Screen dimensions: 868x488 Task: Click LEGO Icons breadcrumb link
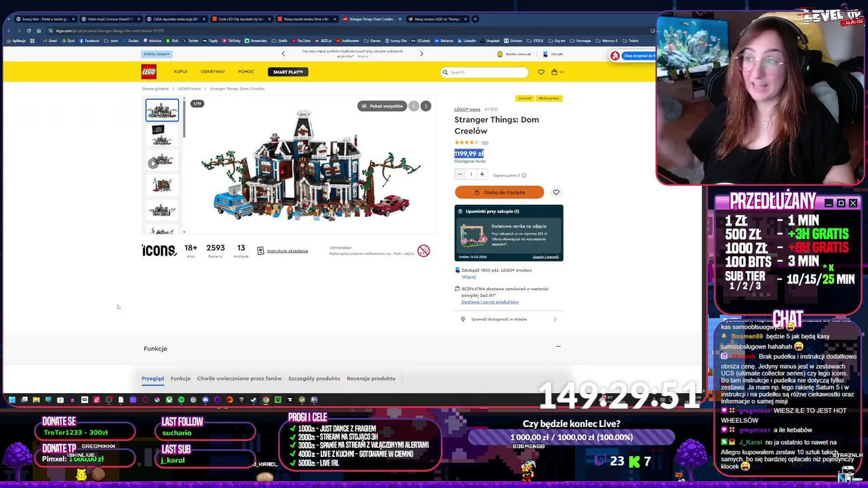click(x=189, y=89)
